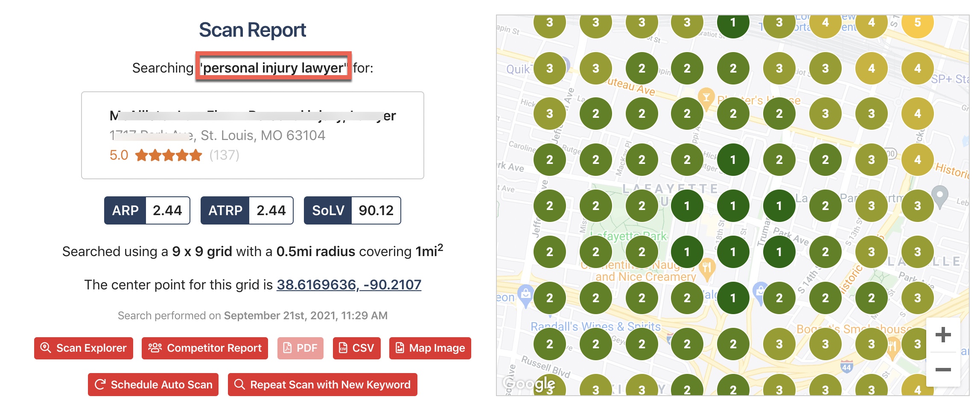Export scan results as CSV
Image resolution: width=980 pixels, height=420 pixels.
(356, 348)
